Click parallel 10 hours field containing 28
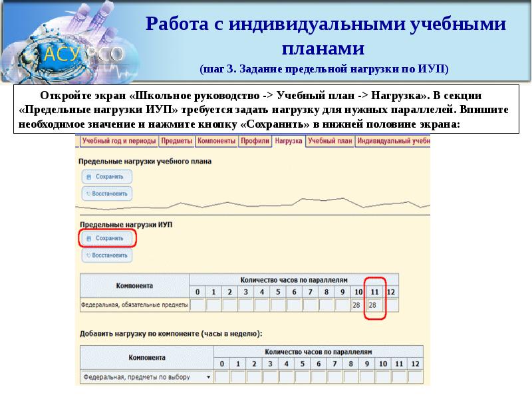532x399 pixels. coord(358,305)
